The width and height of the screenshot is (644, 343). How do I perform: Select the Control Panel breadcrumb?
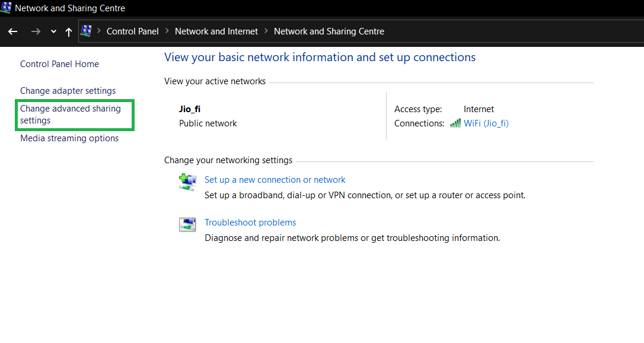132,31
